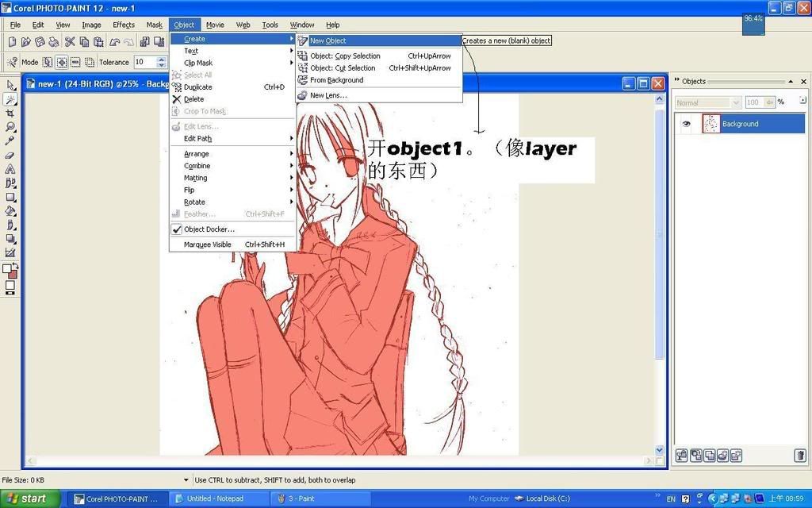The width and height of the screenshot is (812, 508).
Task: Choose Object: Copy Selection
Action: (379, 56)
